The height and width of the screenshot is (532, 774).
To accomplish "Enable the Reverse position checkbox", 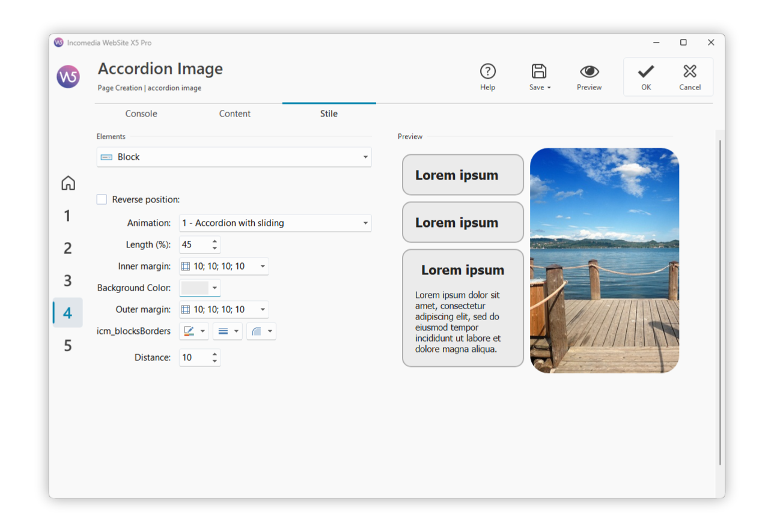I will click(102, 199).
